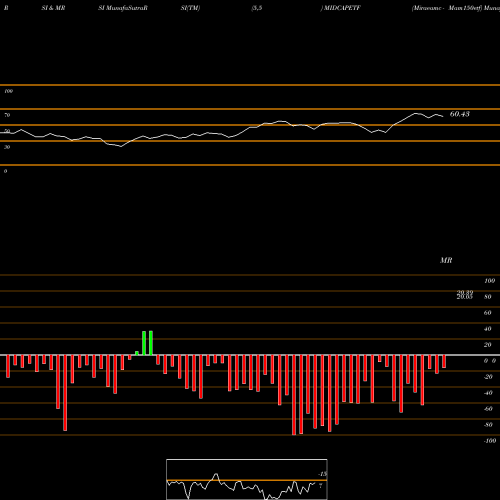Screen dimensions: 500x500
Task: Open the mini overview chart thumbnail
Action: (247, 479)
